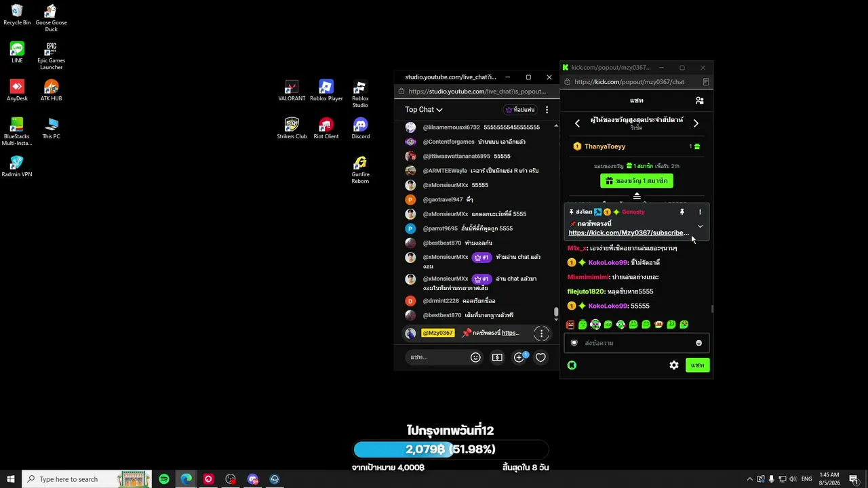Viewport: 868px width, 488px height.
Task: Select the Epic Games Launcher icon
Action: pos(51,56)
